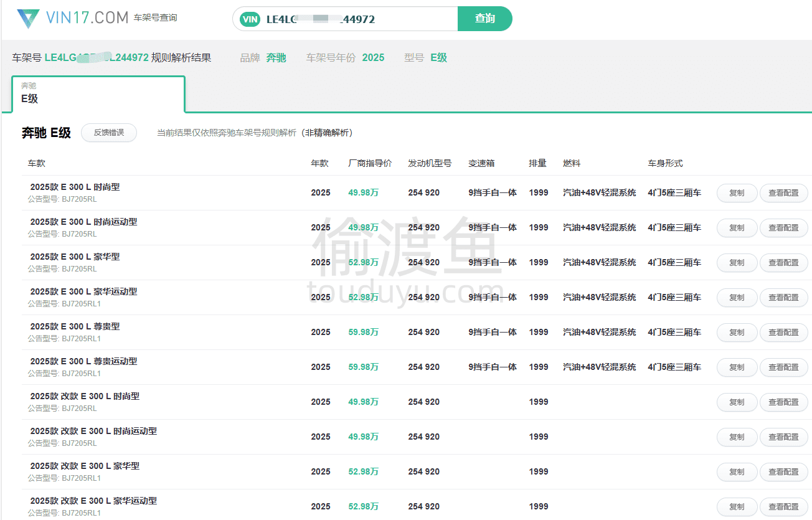Image resolution: width=812 pixels, height=520 pixels.
Task: View config for 改款 E 300 L 时尚型
Action: 783,402
